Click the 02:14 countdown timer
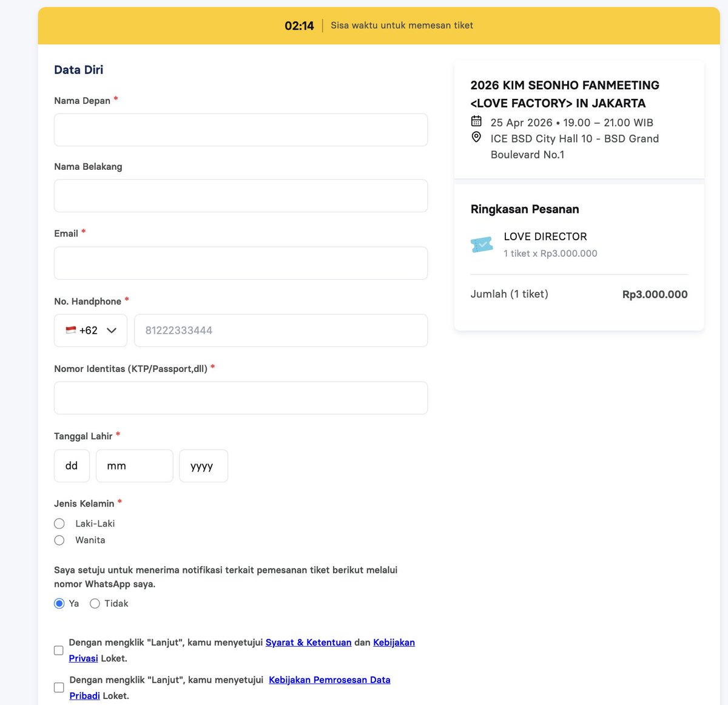 (x=300, y=25)
